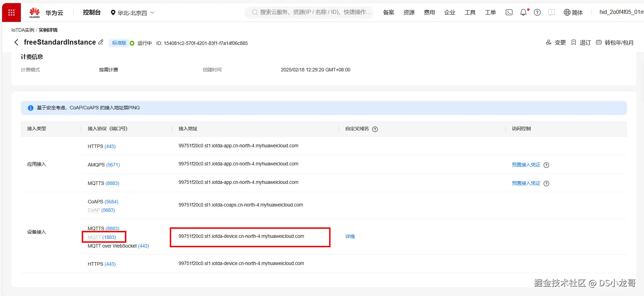Click the CoAPS (5684) protocol entry
The height and width of the screenshot is (296, 644).
pyautogui.click(x=103, y=202)
